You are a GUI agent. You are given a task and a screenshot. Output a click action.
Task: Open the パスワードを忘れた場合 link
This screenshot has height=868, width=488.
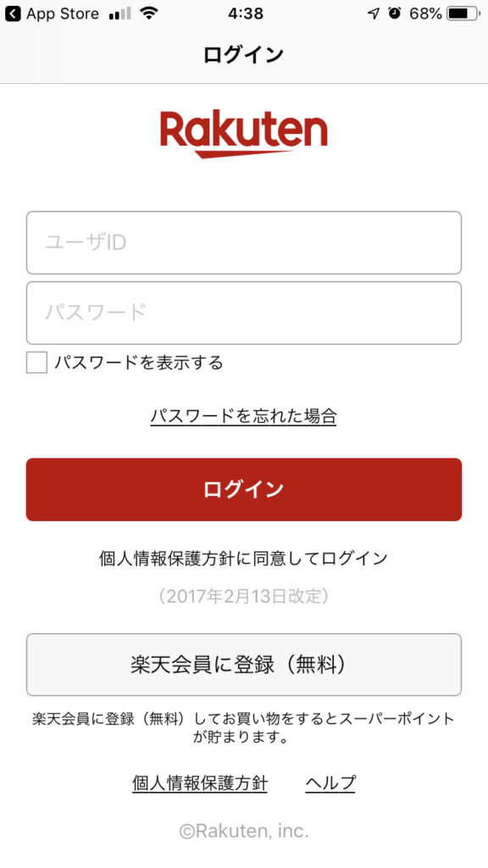(x=243, y=415)
